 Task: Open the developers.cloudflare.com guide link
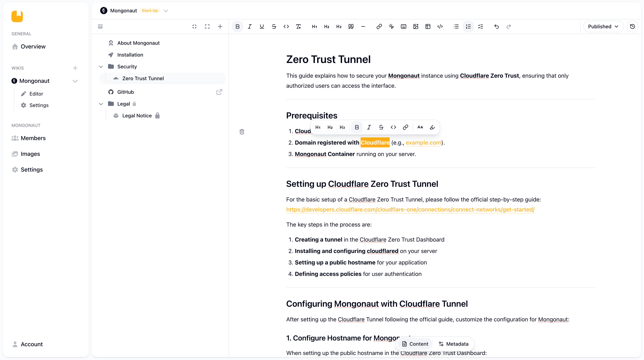pos(410,210)
